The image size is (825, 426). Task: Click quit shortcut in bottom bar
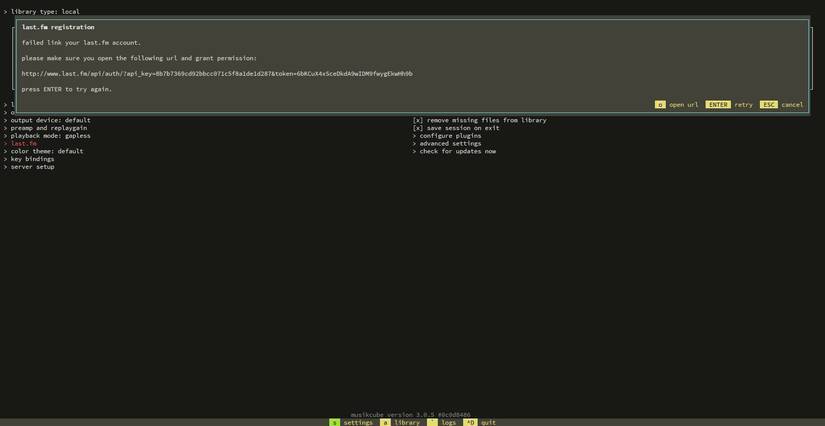pyautogui.click(x=479, y=422)
